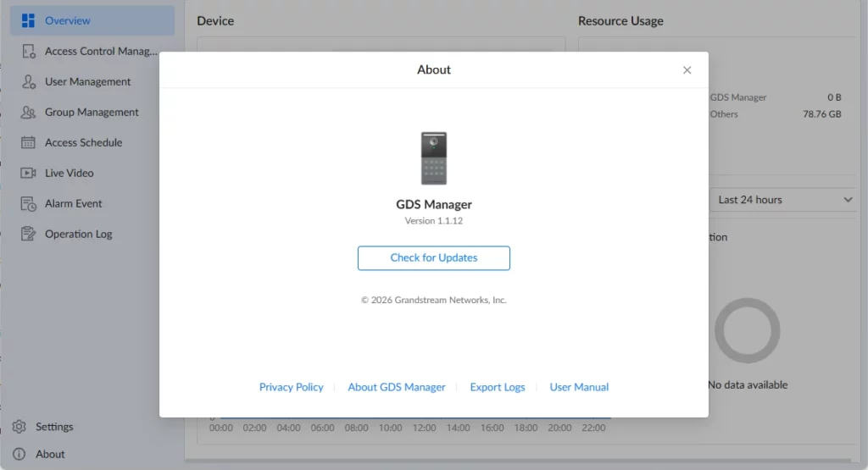Click the Overview dashboard icon
This screenshot has width=868, height=470.
(28, 20)
